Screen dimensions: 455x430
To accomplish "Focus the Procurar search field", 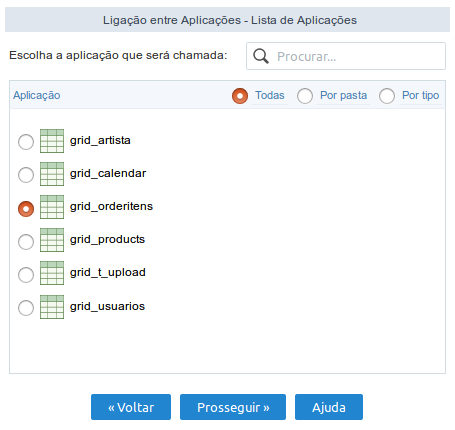I will [x=346, y=56].
